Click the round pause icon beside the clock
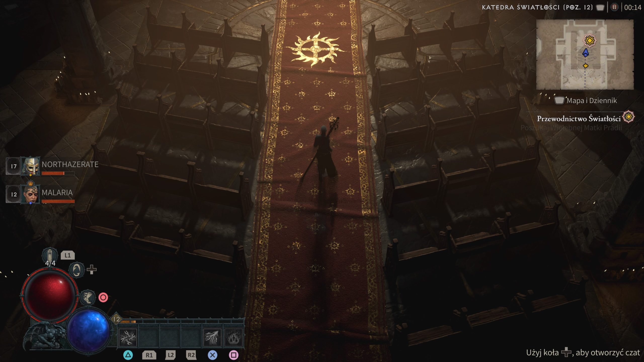The image size is (644, 362). click(x=614, y=7)
